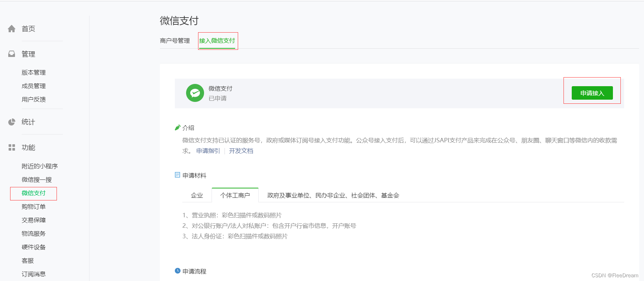Open 用户反馈 in the sidebar
644x281 pixels.
(x=34, y=99)
